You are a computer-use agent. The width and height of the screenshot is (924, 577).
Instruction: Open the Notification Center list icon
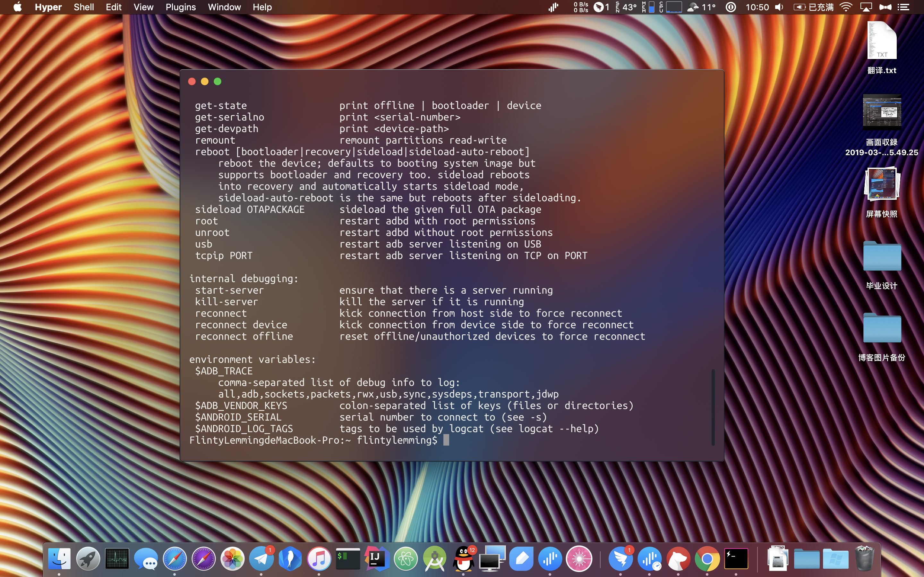(903, 7)
